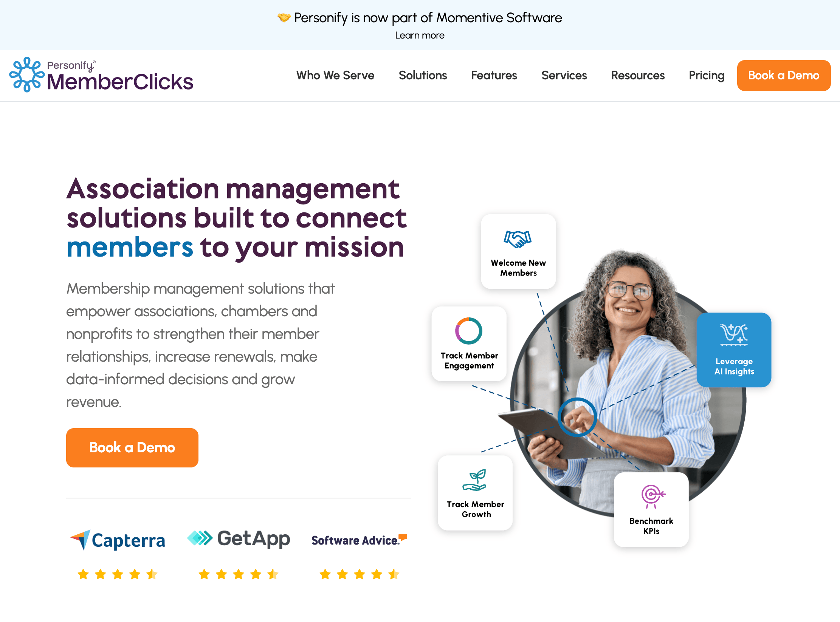Follow the Learn more banner link
840x622 pixels.
(420, 35)
